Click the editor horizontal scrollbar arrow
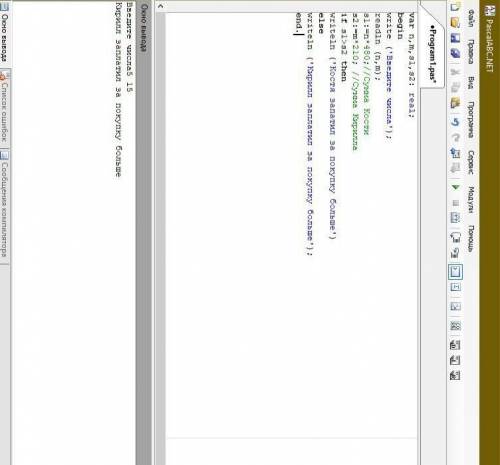Image resolution: width=500 pixels, height=465 pixels. coord(161,6)
